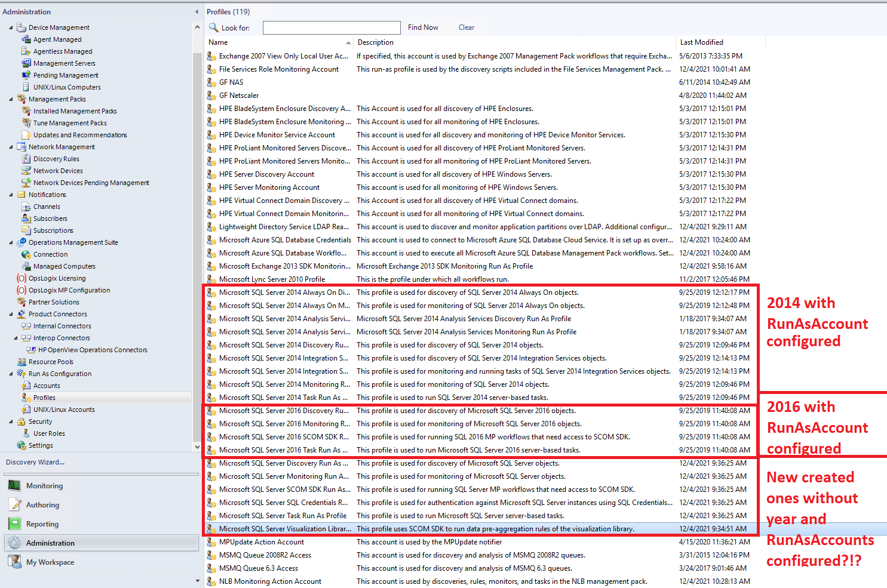
Task: Select the Agent Managed node icon
Action: tap(27, 39)
